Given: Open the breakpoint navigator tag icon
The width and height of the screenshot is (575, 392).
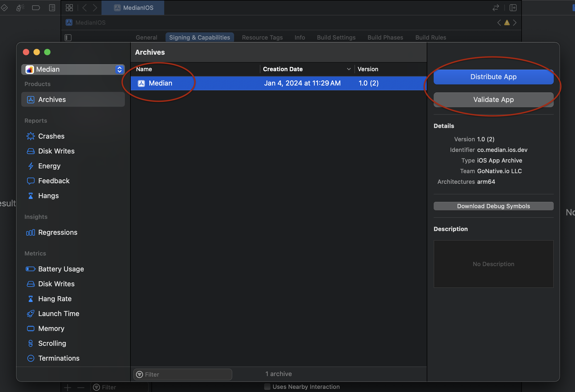Looking at the screenshot, I should tap(36, 8).
